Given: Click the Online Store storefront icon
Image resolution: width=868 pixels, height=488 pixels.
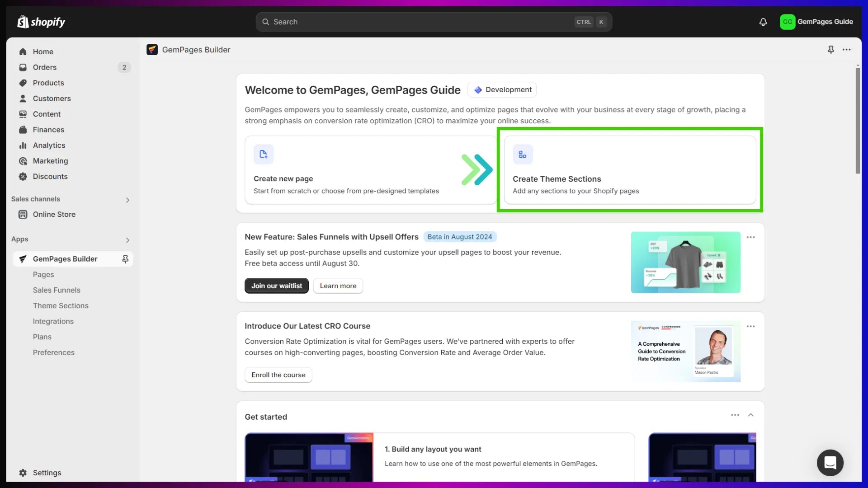Looking at the screenshot, I should (x=23, y=214).
